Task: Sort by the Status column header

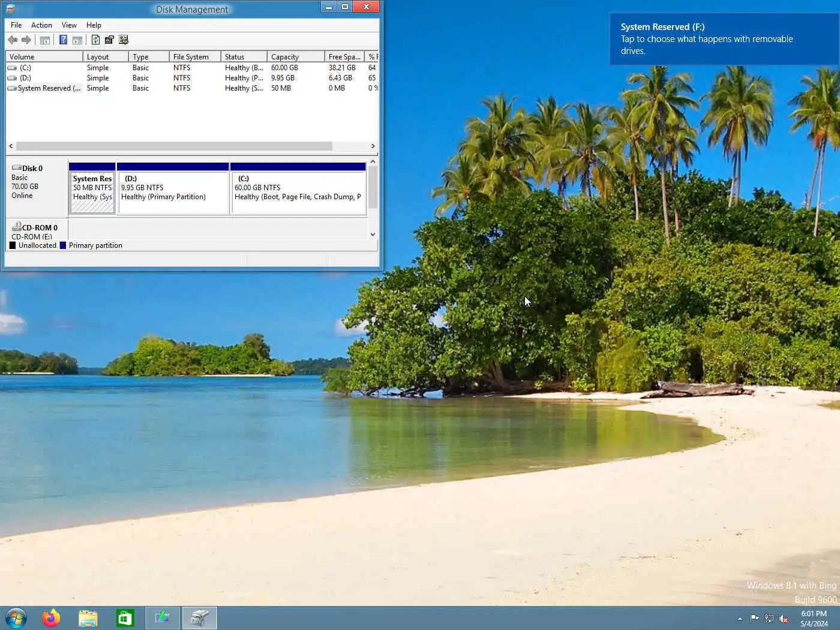Action: (244, 57)
